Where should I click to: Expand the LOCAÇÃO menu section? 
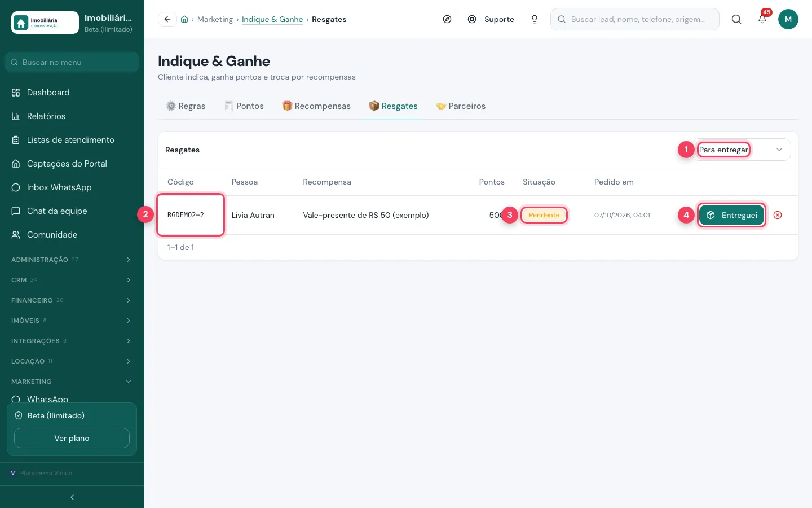tap(72, 361)
